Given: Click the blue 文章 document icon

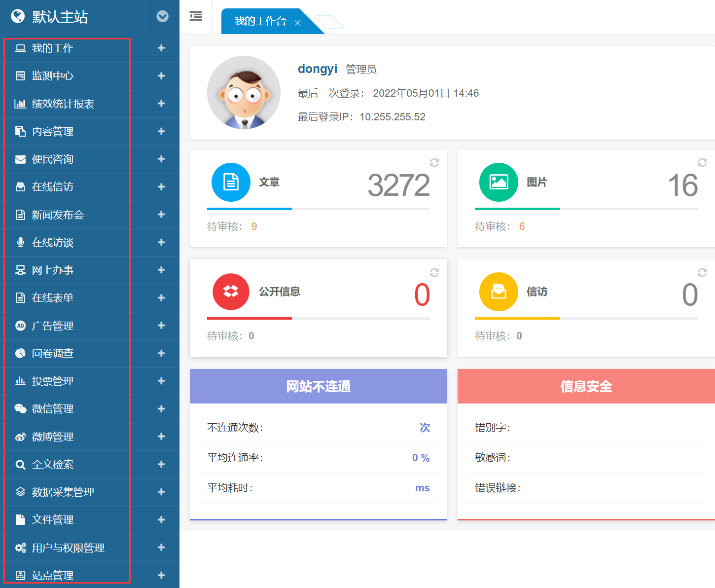Looking at the screenshot, I should tap(231, 182).
